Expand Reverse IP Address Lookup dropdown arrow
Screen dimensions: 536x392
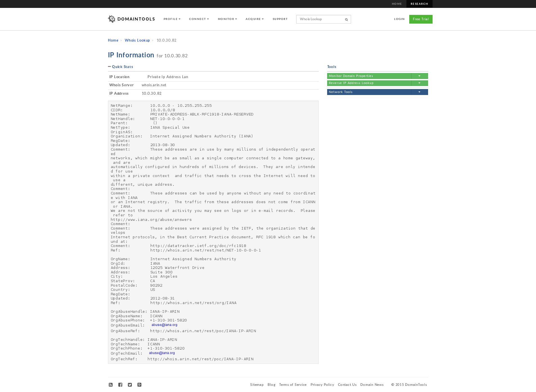(x=419, y=83)
